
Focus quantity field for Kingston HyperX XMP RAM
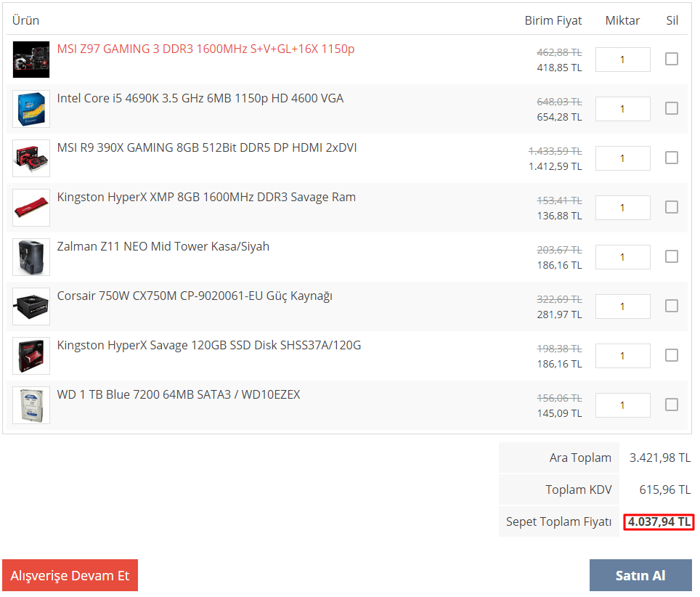623,208
